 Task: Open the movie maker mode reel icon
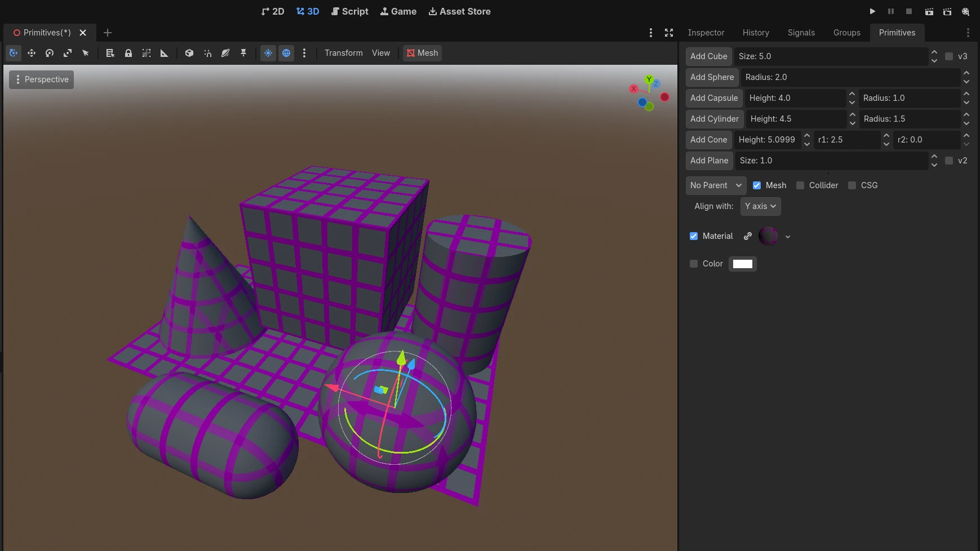965,11
